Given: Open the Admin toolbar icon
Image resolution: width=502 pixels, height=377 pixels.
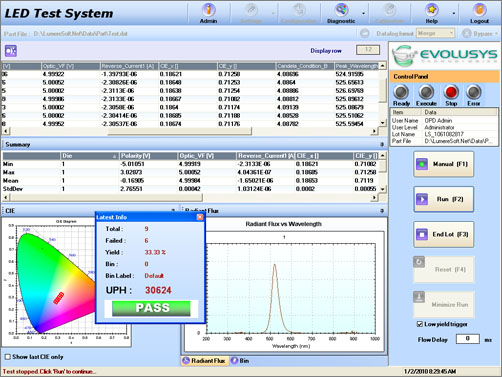Looking at the screenshot, I should [208, 10].
